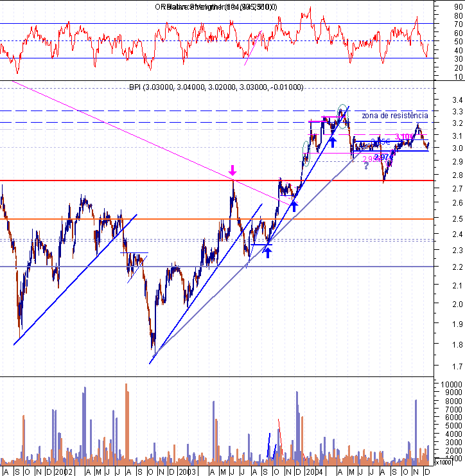Screen dimensions: 465x476
Task: Click the 2.6 value on the price axis
Action: tap(457, 203)
